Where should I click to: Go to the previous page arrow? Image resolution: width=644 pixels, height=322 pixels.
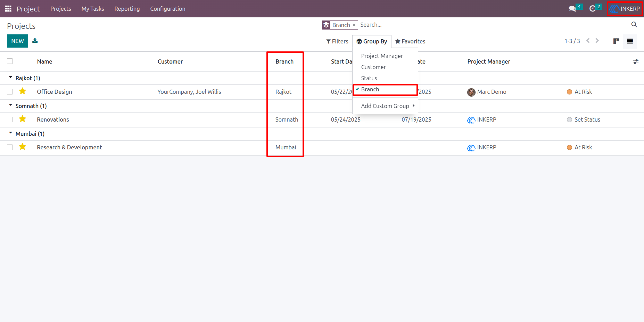tap(588, 41)
